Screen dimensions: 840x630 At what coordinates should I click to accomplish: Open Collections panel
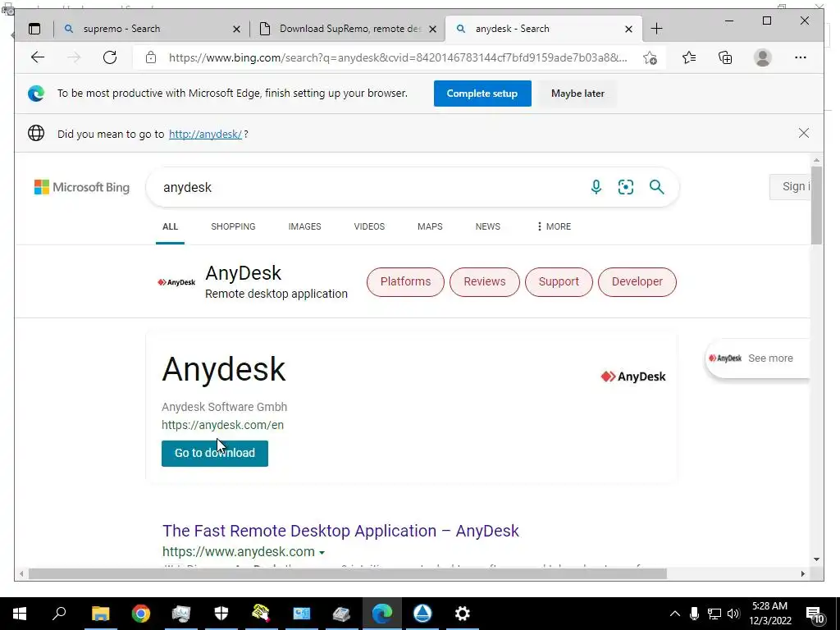(725, 57)
